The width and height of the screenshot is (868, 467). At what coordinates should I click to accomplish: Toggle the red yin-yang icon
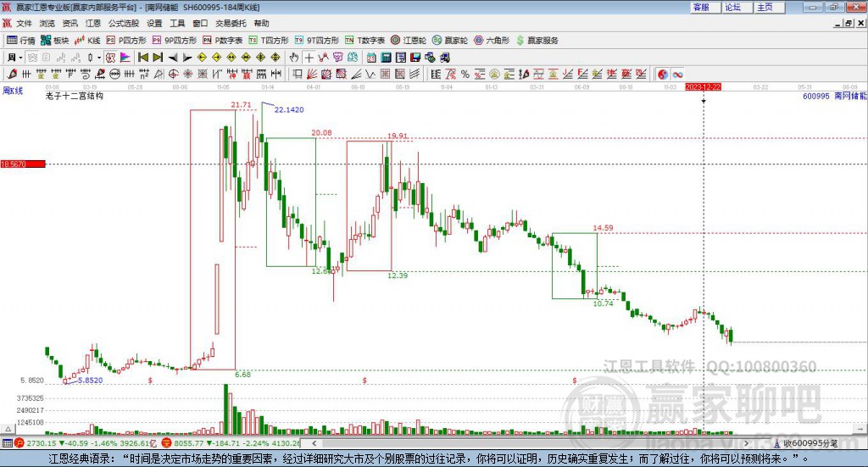click(663, 74)
